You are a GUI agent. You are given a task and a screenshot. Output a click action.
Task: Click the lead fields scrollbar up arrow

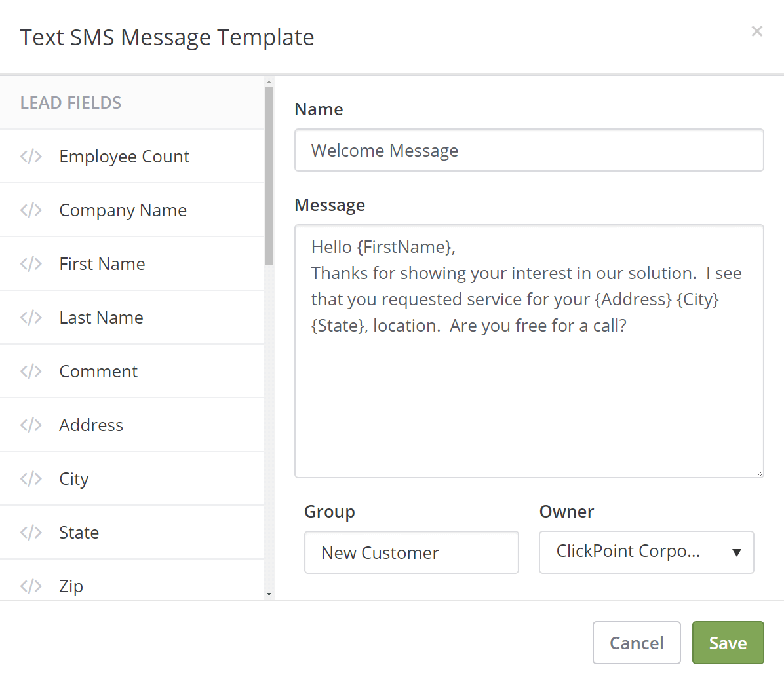point(269,82)
